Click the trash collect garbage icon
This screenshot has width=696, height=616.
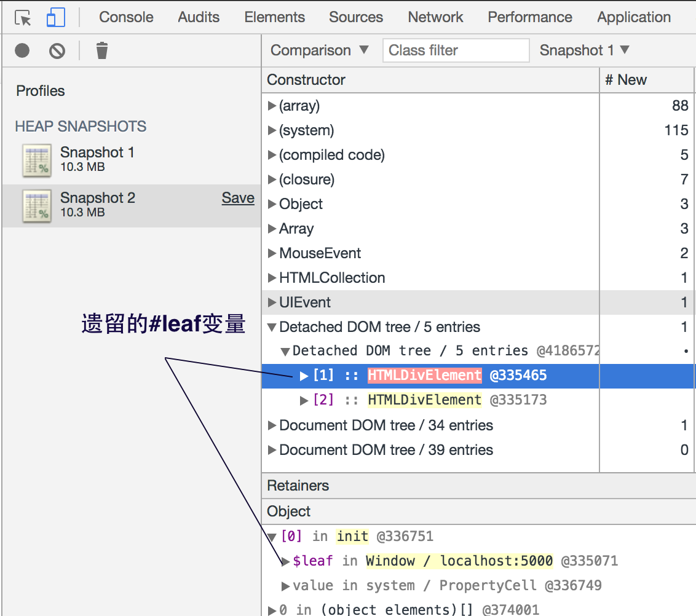tap(102, 50)
